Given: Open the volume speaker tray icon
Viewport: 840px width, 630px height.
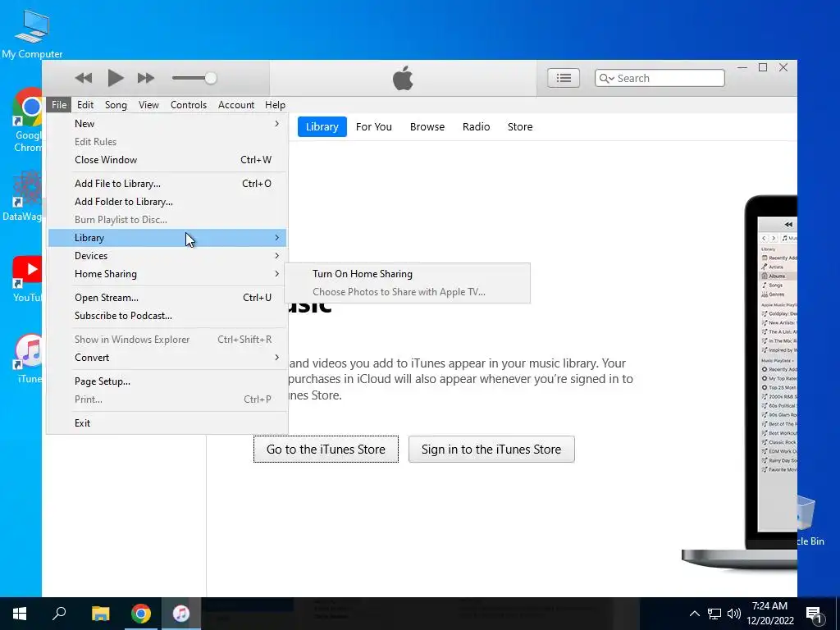Looking at the screenshot, I should [734, 614].
